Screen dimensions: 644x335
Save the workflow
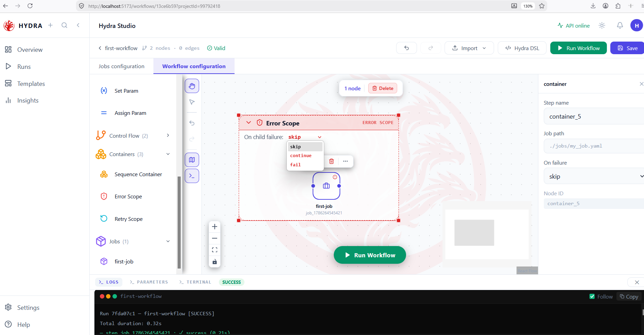627,48
